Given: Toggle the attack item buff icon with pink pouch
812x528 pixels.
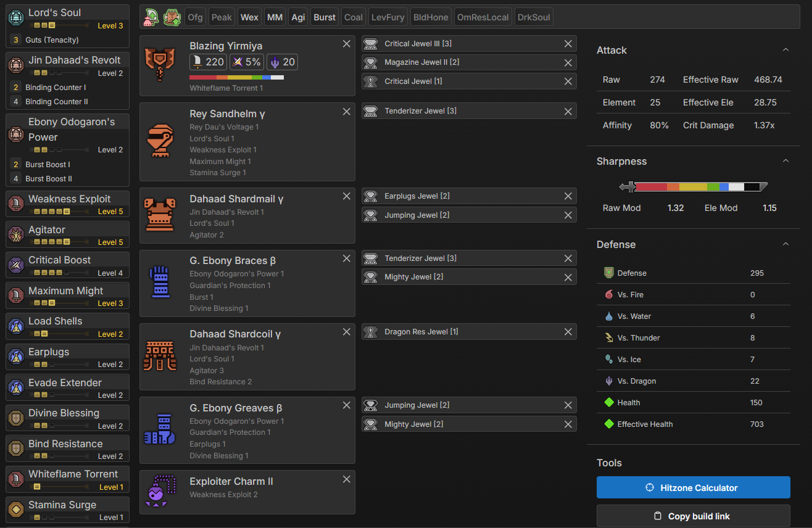Looking at the screenshot, I should (x=151, y=17).
